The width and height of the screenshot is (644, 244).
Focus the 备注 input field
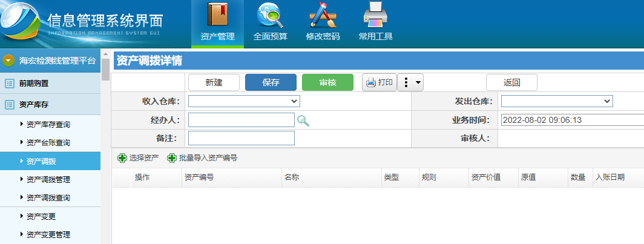[241, 138]
